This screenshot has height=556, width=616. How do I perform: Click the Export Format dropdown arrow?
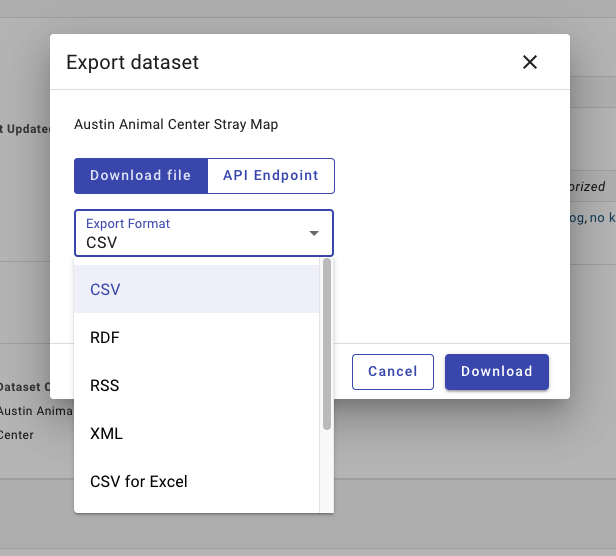[x=314, y=233]
